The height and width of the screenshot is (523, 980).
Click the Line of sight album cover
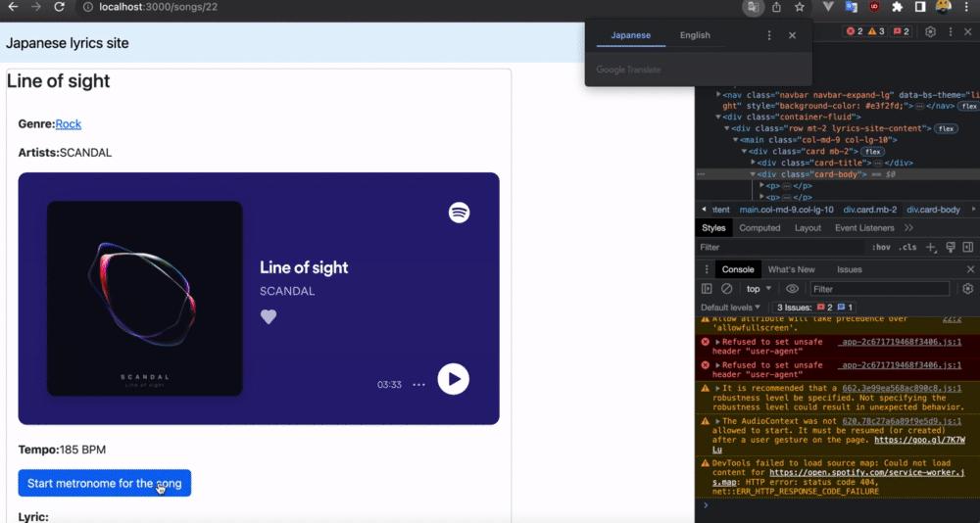[x=144, y=298]
